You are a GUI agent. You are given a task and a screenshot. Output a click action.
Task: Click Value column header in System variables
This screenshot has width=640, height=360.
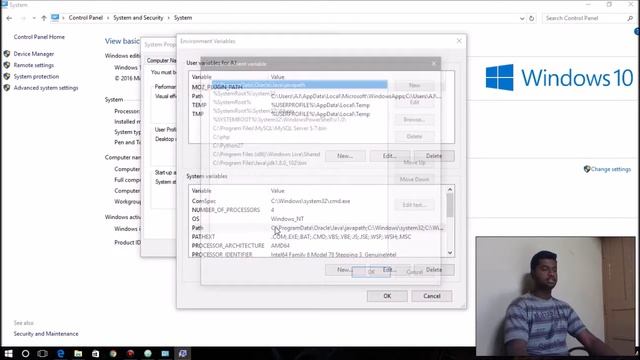point(357,191)
